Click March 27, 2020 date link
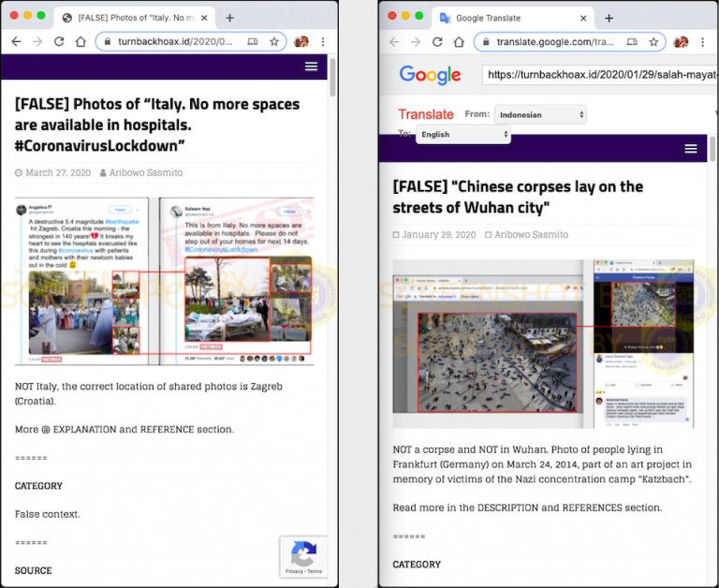719x588 pixels. coord(58,173)
